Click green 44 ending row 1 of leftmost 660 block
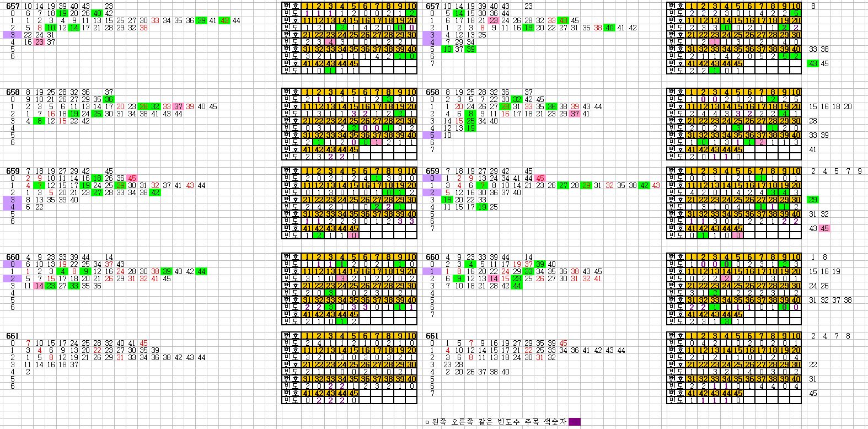Screen dimensions: 868x429 click(x=201, y=271)
